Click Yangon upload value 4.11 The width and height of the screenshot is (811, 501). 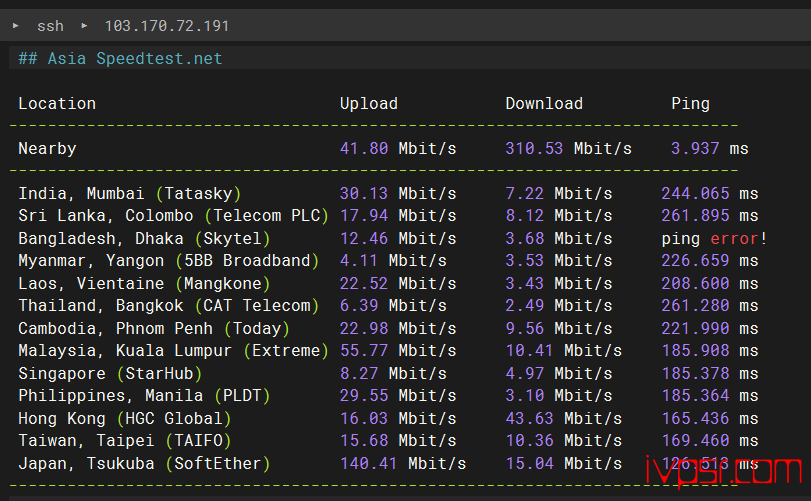358,261
